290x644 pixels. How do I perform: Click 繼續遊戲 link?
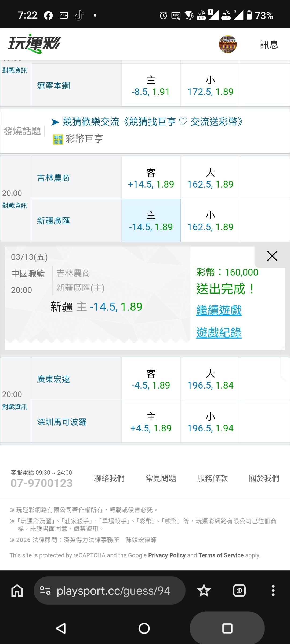pyautogui.click(x=219, y=310)
